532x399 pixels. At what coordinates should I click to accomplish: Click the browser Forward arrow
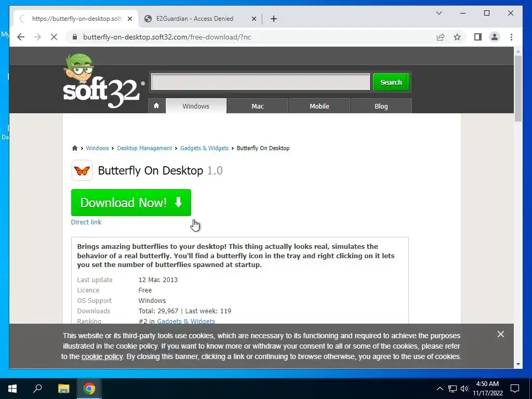point(37,37)
